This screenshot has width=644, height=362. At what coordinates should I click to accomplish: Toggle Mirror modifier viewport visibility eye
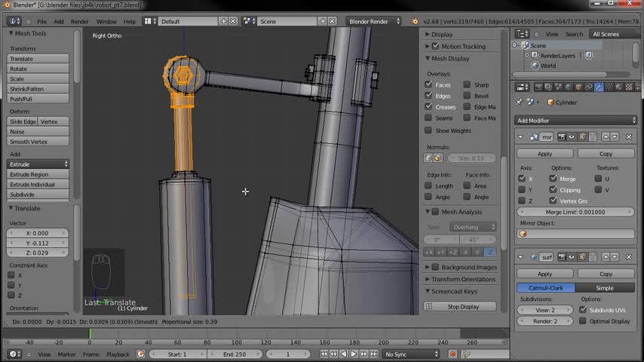(572, 137)
